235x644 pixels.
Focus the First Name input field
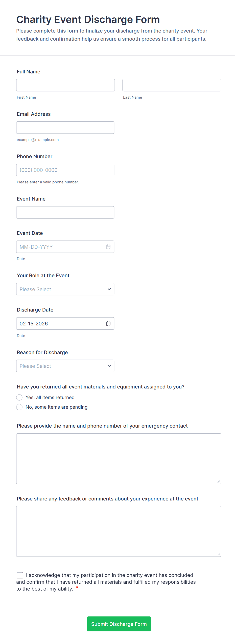[65, 85]
